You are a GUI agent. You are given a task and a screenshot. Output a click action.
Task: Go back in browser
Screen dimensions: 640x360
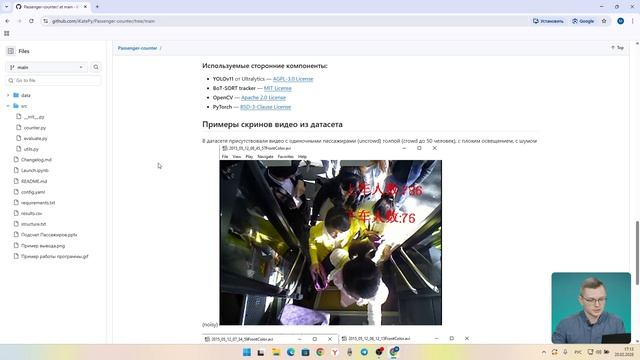(7, 21)
